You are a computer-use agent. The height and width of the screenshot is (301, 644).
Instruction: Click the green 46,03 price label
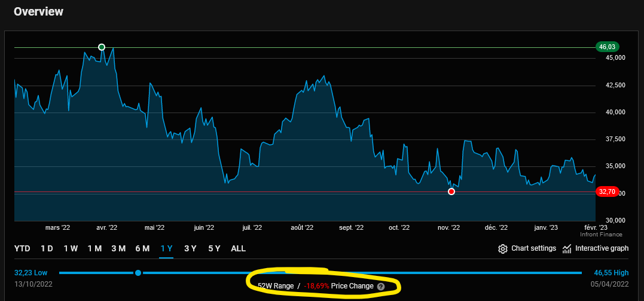607,47
